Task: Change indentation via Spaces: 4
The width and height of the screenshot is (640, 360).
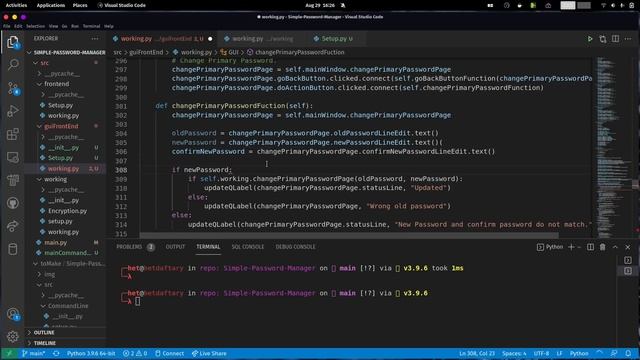Action: pos(514,353)
